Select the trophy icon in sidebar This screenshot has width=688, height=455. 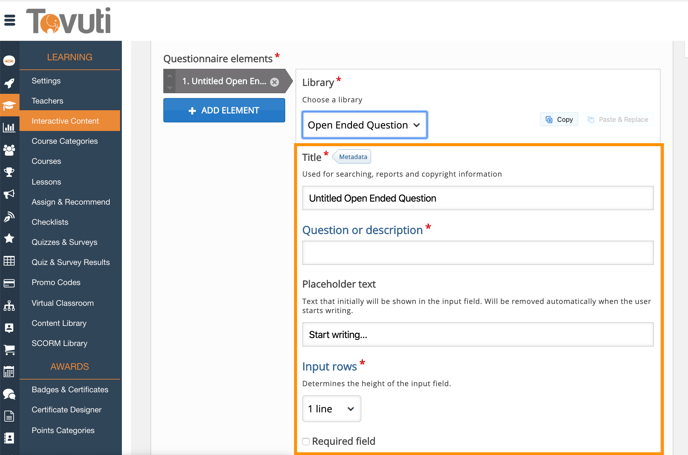9,172
